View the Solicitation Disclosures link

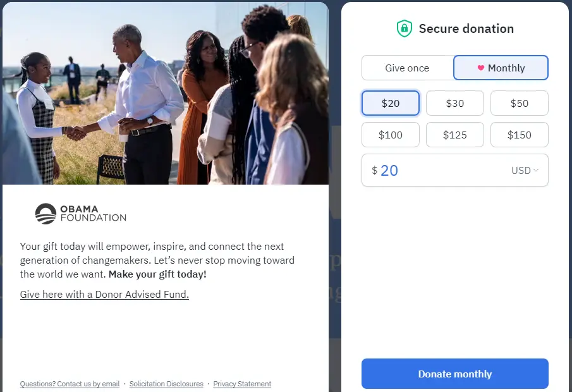click(166, 384)
